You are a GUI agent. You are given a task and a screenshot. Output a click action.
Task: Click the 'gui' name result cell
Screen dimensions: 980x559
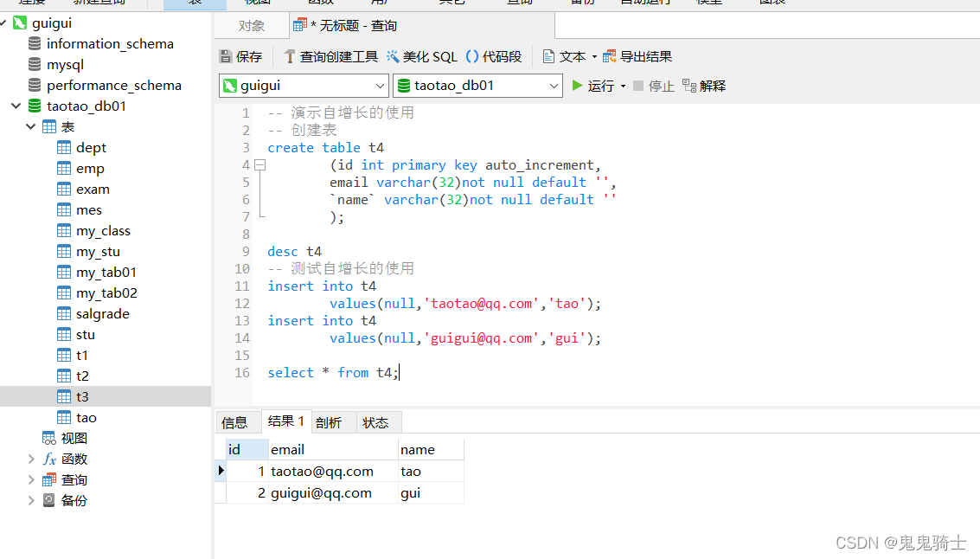431,492
